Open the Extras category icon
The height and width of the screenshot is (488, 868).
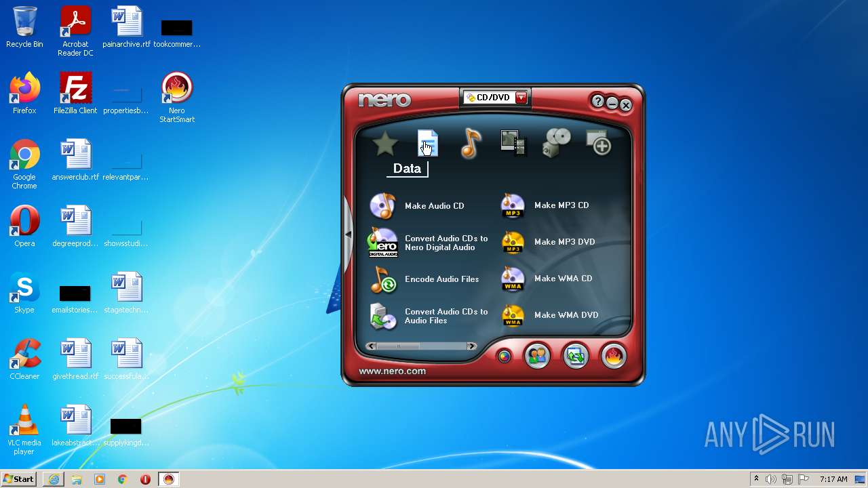(x=599, y=144)
